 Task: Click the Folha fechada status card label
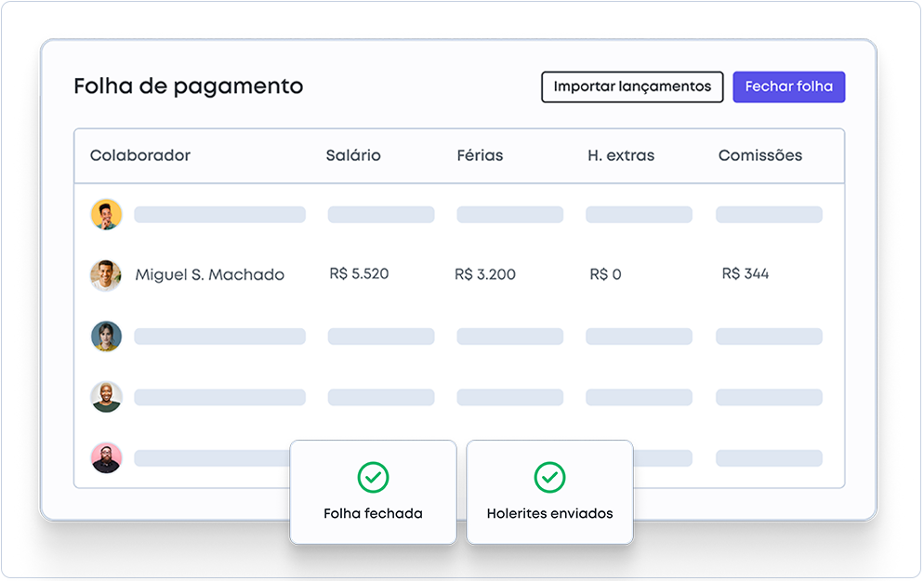373,514
